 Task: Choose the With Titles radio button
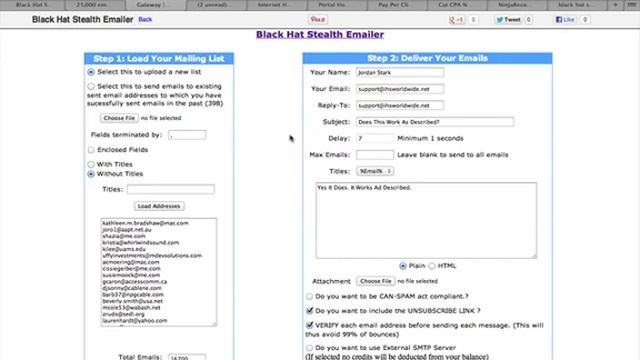91,164
